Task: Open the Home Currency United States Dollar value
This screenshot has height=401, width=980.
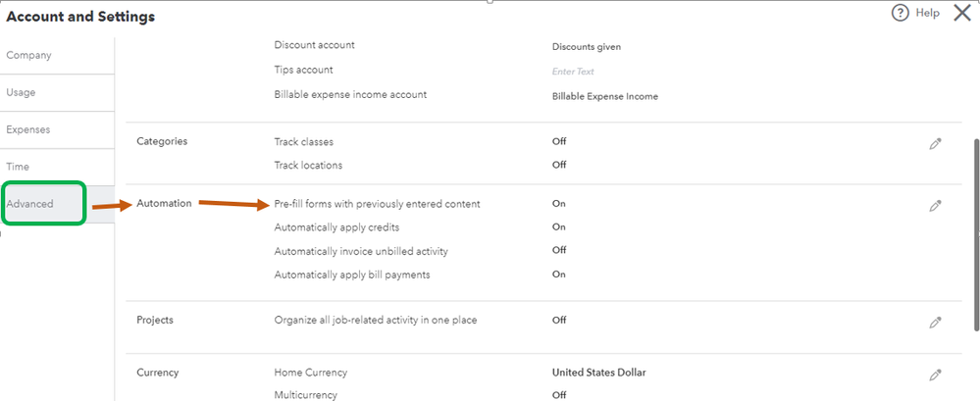Action: [598, 373]
